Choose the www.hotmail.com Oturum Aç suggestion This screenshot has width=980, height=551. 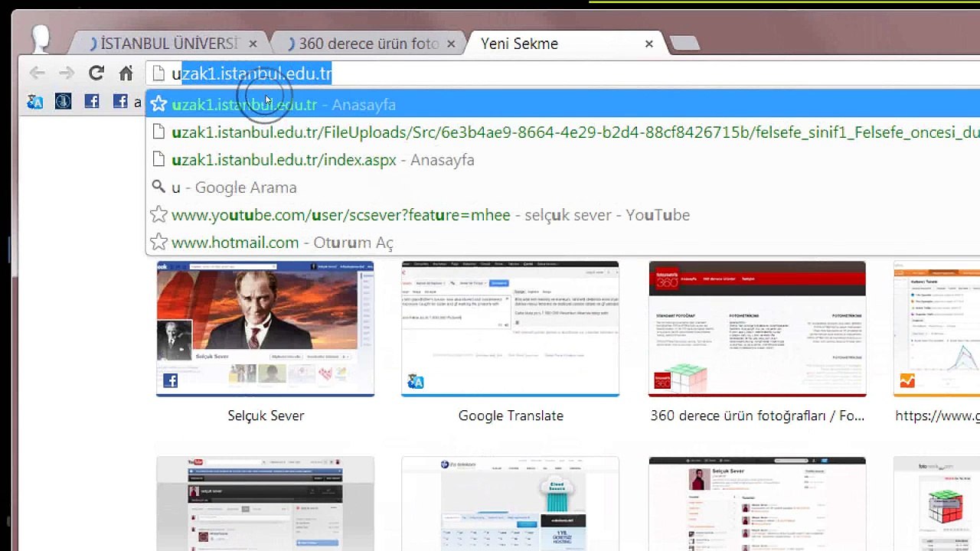coord(563,243)
